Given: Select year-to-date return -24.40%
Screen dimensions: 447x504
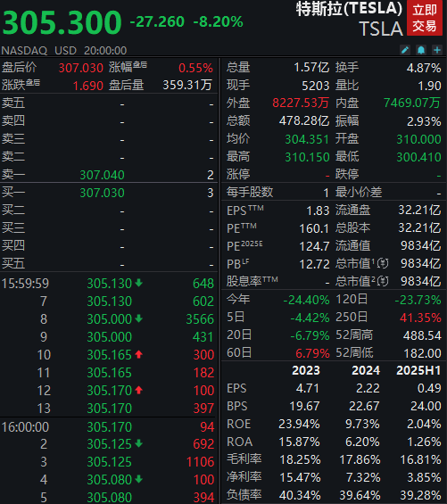Looking at the screenshot, I should pyautogui.click(x=306, y=300).
